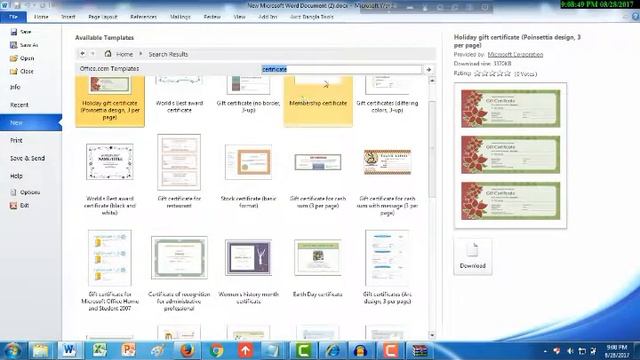Select Women's History month certificate template
Image resolution: width=640 pixels, height=360 pixels.
click(248, 271)
